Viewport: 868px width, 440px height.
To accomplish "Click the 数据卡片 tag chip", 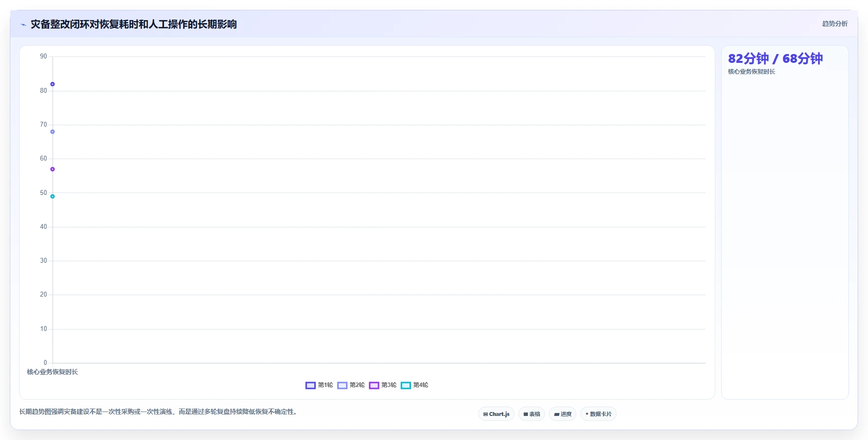I will [x=598, y=414].
